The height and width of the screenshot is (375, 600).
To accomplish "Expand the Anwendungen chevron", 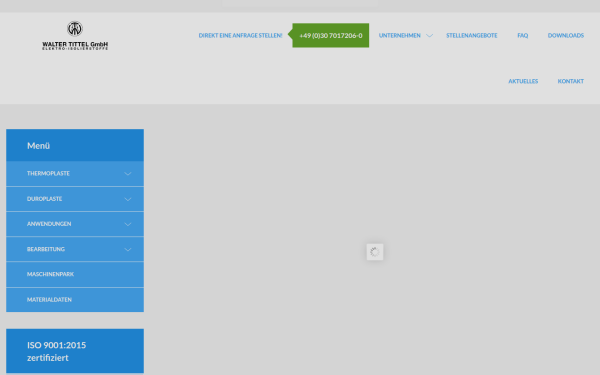I will [128, 224].
